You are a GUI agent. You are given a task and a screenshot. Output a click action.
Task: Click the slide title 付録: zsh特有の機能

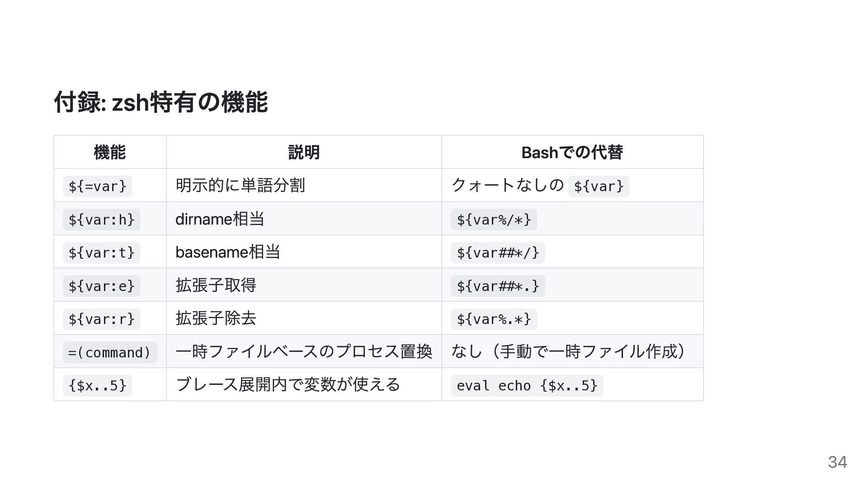[x=161, y=102]
